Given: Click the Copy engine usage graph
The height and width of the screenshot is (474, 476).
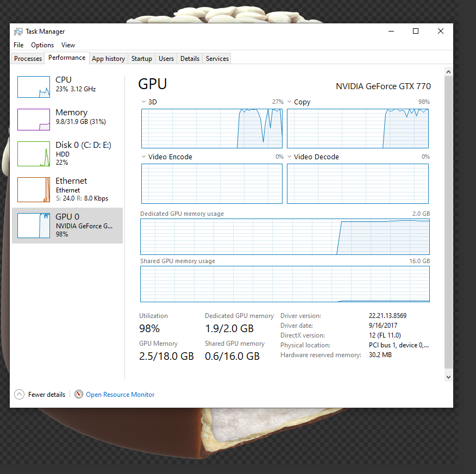Looking at the screenshot, I should (358, 128).
